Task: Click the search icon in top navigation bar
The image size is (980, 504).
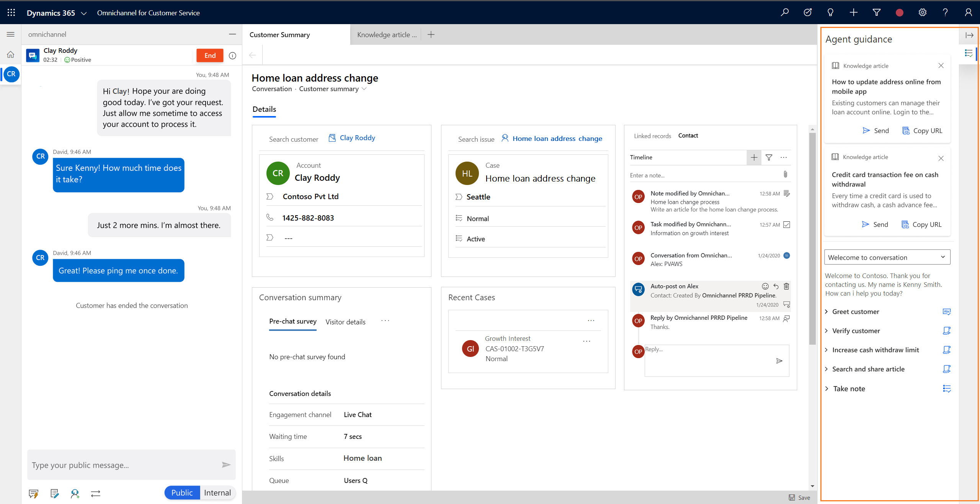Action: pyautogui.click(x=785, y=12)
